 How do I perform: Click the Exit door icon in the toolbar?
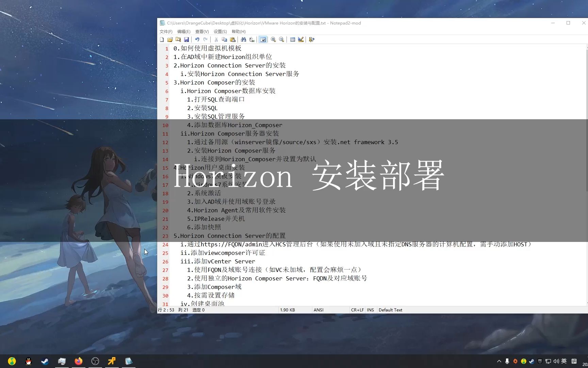[312, 40]
